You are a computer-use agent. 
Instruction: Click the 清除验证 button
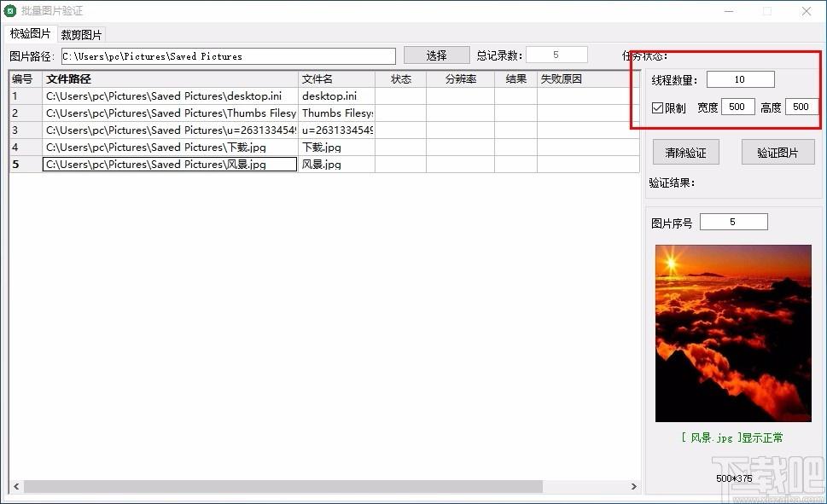pyautogui.click(x=685, y=153)
